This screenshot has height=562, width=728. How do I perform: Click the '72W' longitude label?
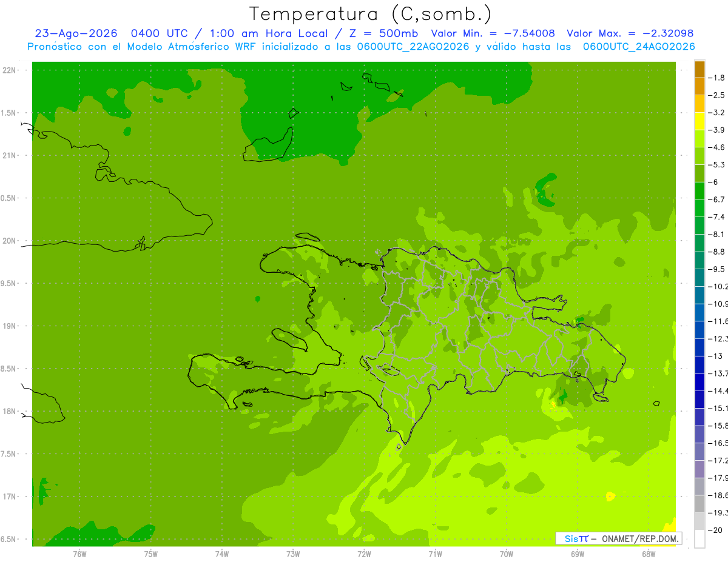pyautogui.click(x=364, y=554)
